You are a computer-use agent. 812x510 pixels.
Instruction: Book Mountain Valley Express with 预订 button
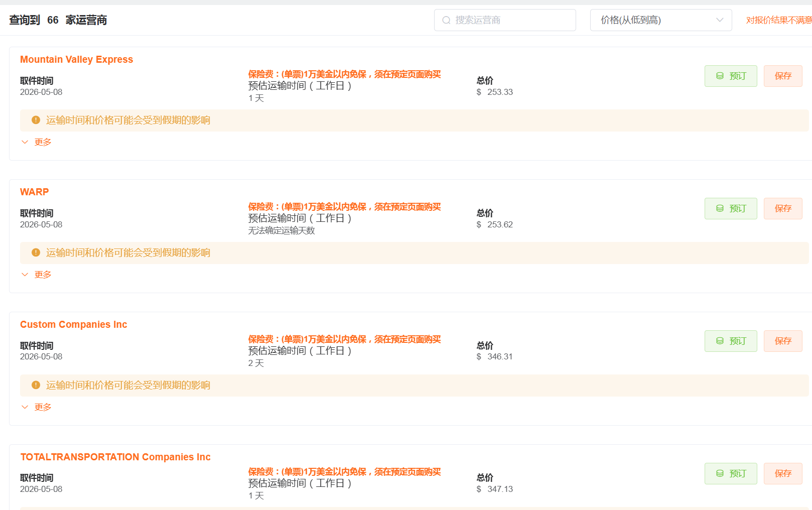click(x=731, y=76)
